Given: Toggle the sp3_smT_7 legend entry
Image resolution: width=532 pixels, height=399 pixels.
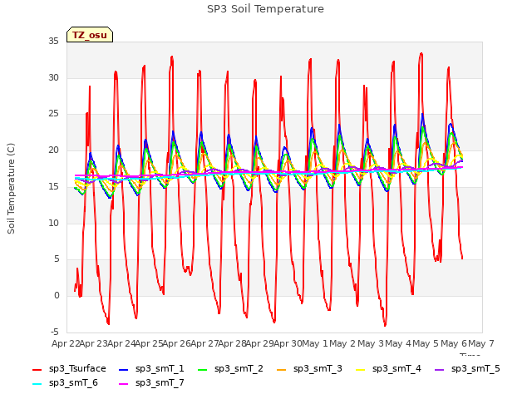Looking at the screenshot, I should click(151, 383).
